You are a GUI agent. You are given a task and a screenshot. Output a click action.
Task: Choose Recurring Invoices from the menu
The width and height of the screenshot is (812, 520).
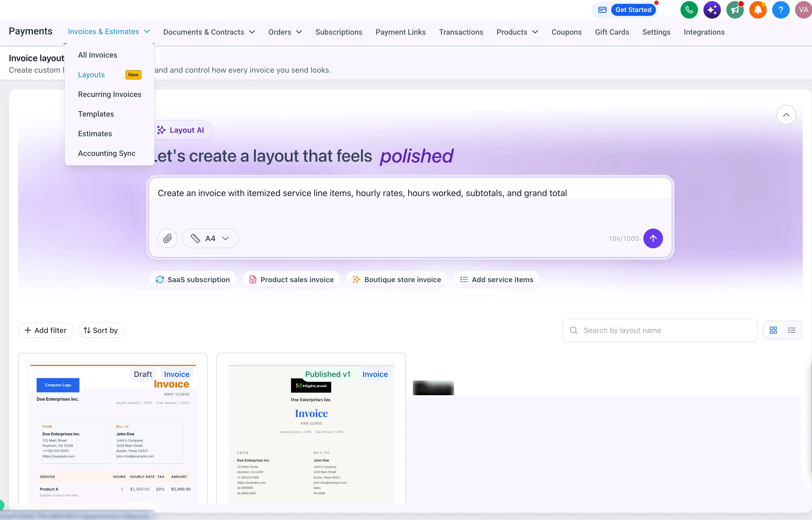110,94
